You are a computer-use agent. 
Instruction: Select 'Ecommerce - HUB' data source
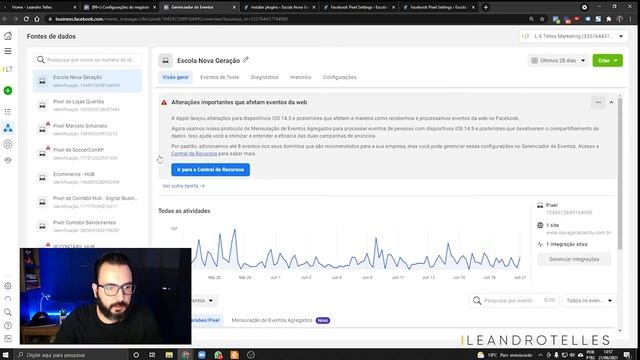point(87,178)
